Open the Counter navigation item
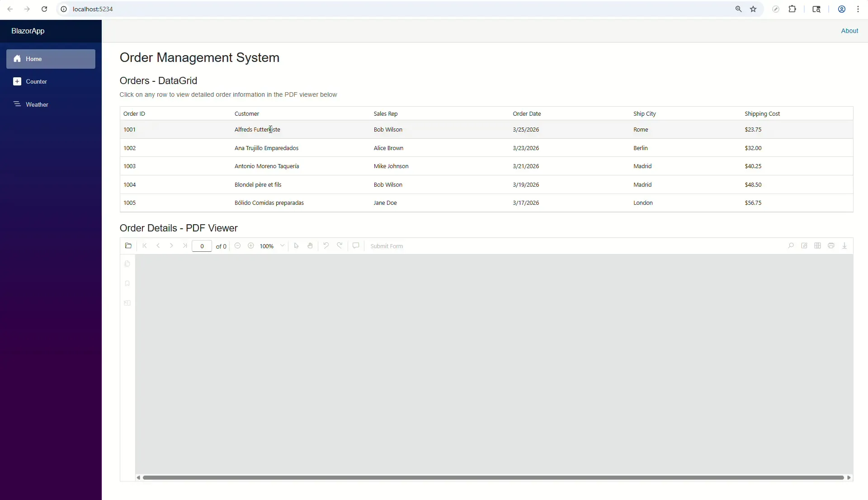This screenshot has height=500, width=868. click(x=51, y=82)
